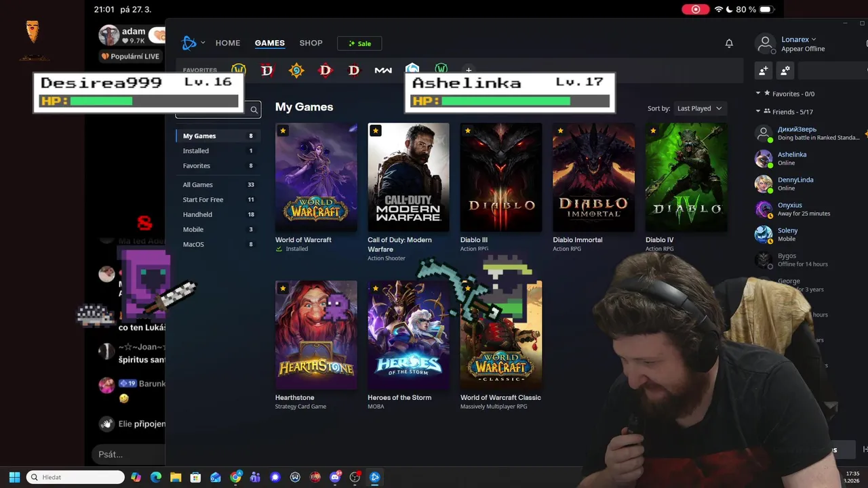Add a favorite with the plus icon
This screenshot has width=868, height=488.
coord(469,69)
